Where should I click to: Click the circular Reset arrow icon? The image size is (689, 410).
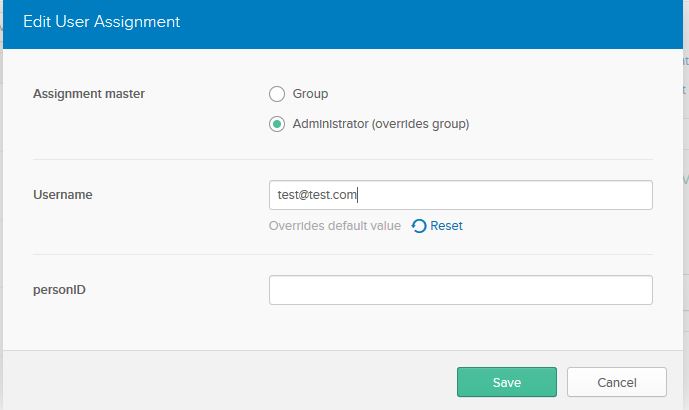click(420, 226)
